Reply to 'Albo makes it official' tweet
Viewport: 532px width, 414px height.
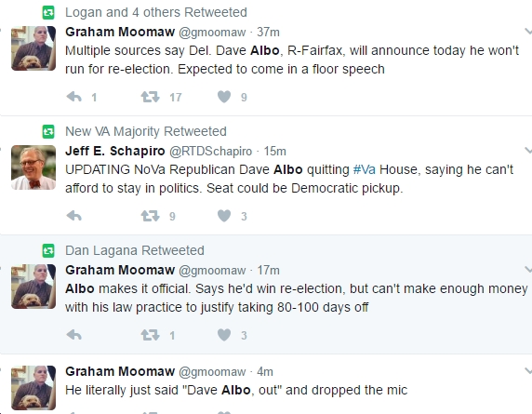[x=74, y=335]
